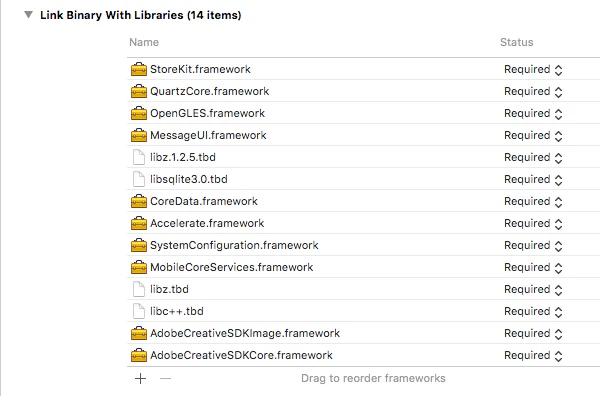Screen dimensions: 600x396
Task: Open AdobeCreativeSDKCore.framework status dropdown
Action: point(533,356)
